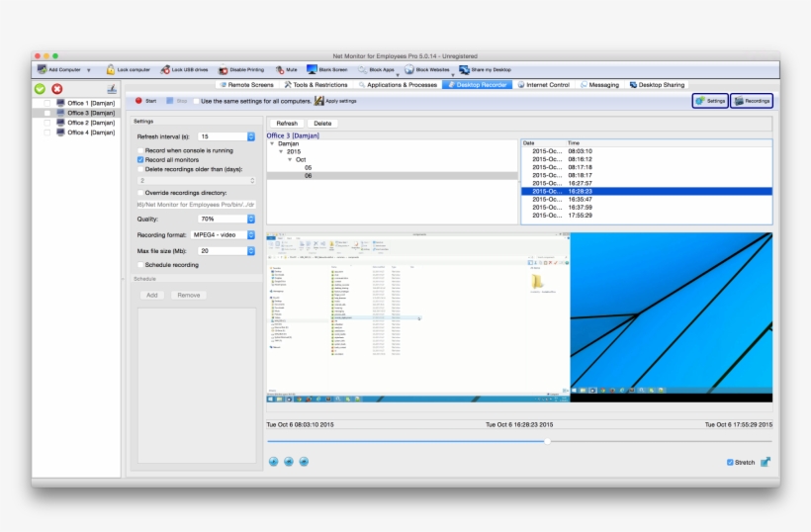Click the Refresh interval stepper arrows

[251, 136]
